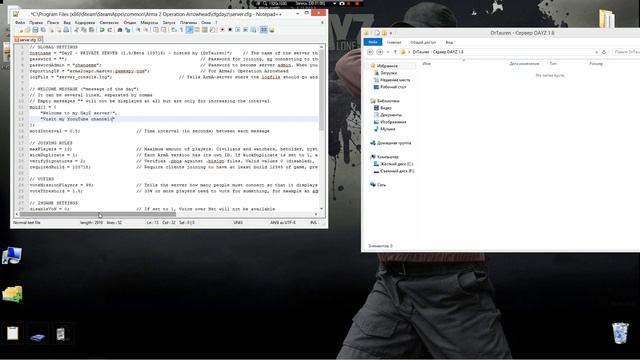Close the server.cfg tab with its X
Image resolution: width=640 pixels, height=360 pixels.
[40, 40]
